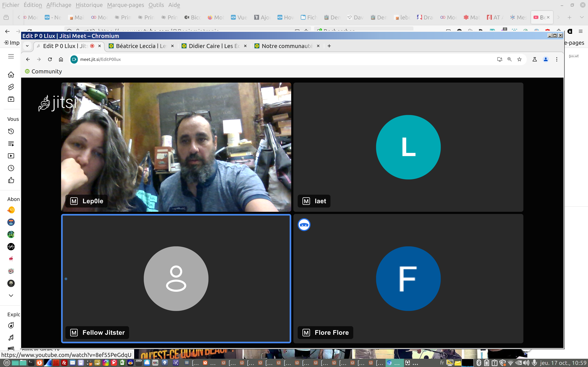Open YouTube history icon in sidebar
This screenshot has height=367, width=588.
(11, 131)
